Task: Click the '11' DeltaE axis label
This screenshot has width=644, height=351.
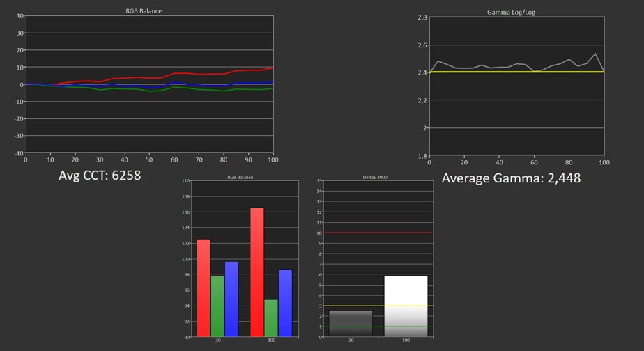Action: click(x=319, y=222)
